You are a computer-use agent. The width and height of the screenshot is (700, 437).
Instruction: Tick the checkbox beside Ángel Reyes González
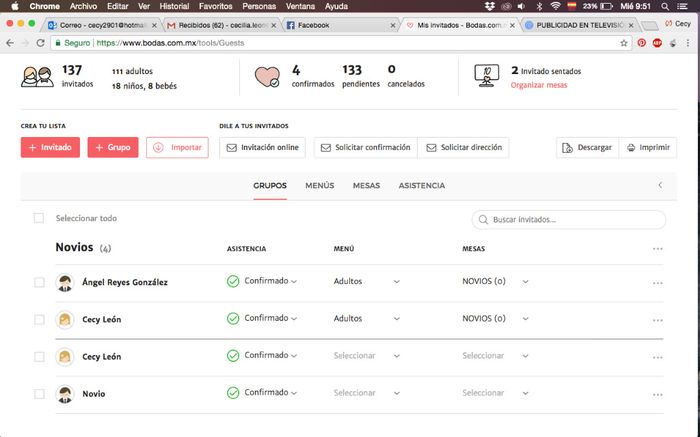click(39, 283)
